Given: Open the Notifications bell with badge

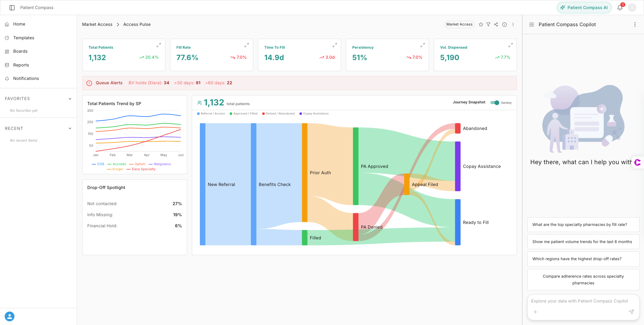Looking at the screenshot, I should coord(620,7).
